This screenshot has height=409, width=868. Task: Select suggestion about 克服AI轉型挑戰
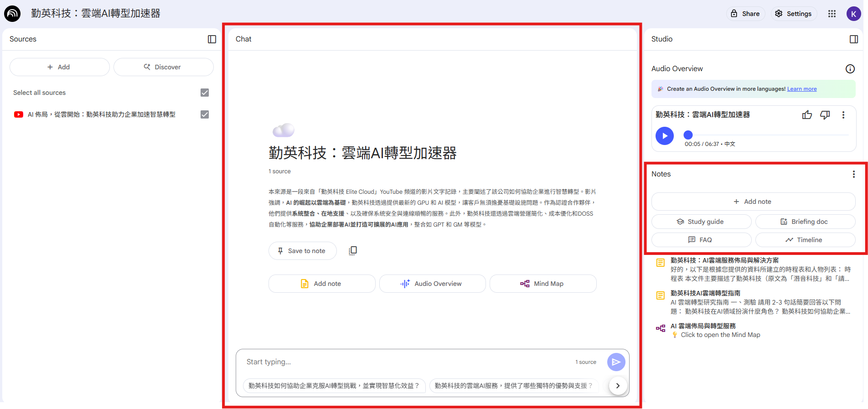click(334, 386)
